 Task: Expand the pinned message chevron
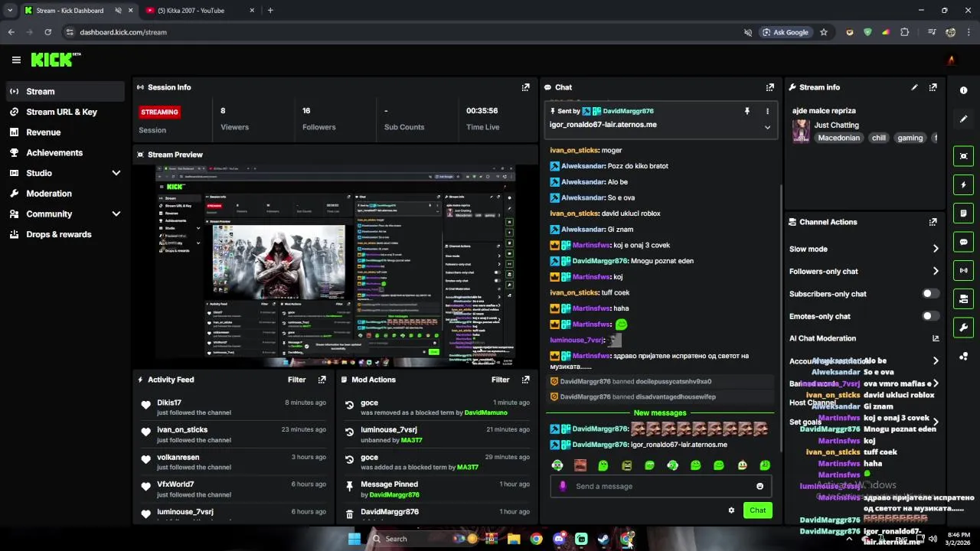[x=767, y=128]
